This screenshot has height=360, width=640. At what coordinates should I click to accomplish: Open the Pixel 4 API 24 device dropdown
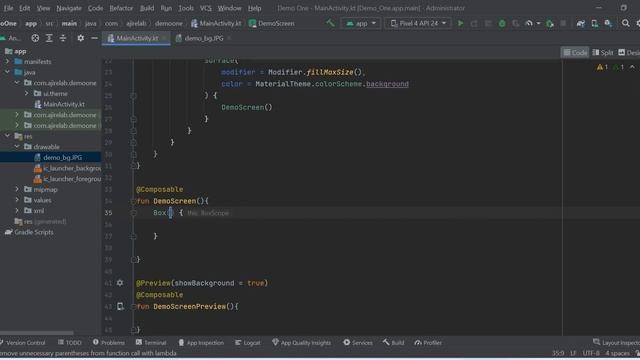point(418,23)
